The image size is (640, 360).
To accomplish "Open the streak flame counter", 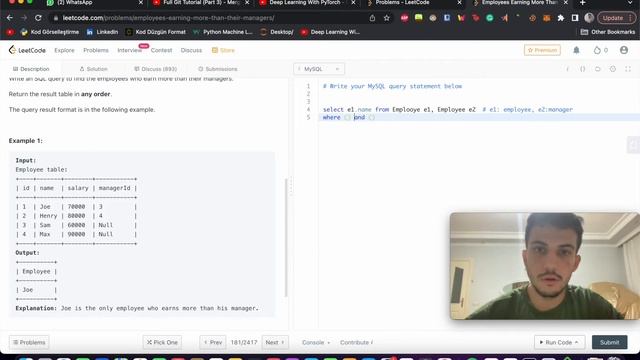I will (600, 50).
